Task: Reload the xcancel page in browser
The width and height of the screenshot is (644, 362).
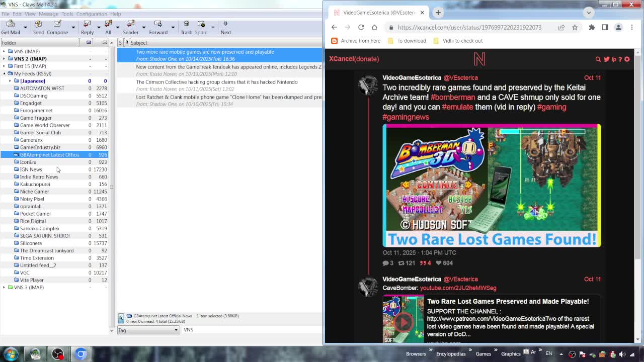Action: coord(361,27)
